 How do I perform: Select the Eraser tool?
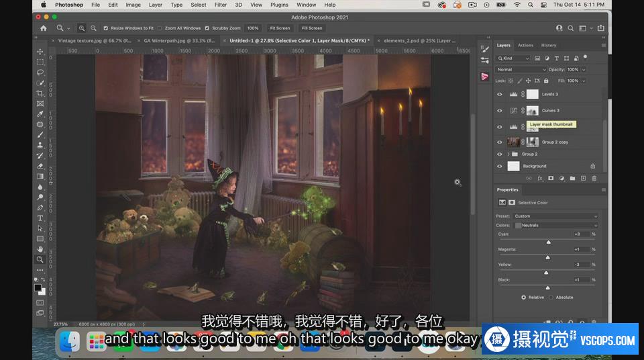(40, 166)
